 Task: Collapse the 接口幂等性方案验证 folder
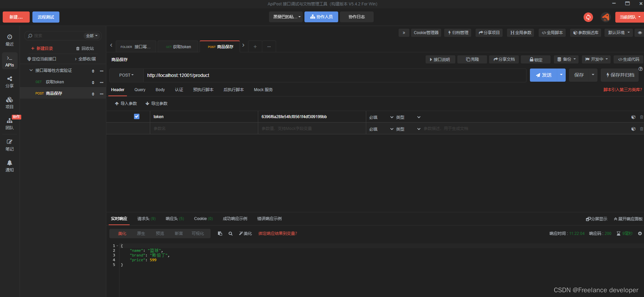click(31, 70)
